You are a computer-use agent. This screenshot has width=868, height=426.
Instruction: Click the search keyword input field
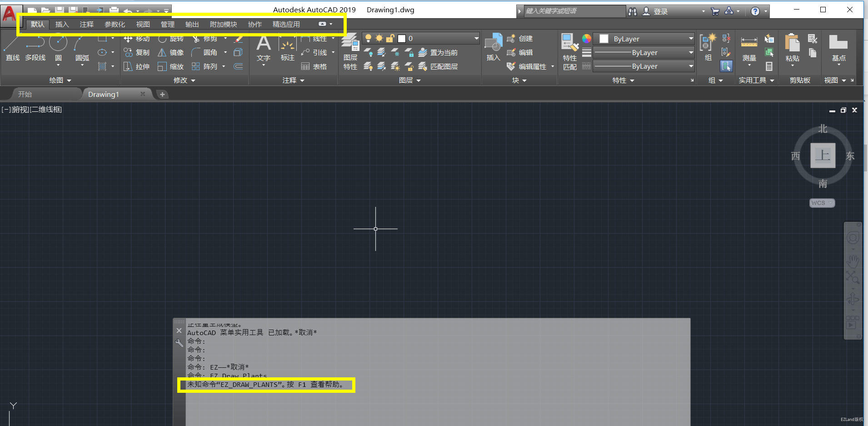pyautogui.click(x=575, y=11)
